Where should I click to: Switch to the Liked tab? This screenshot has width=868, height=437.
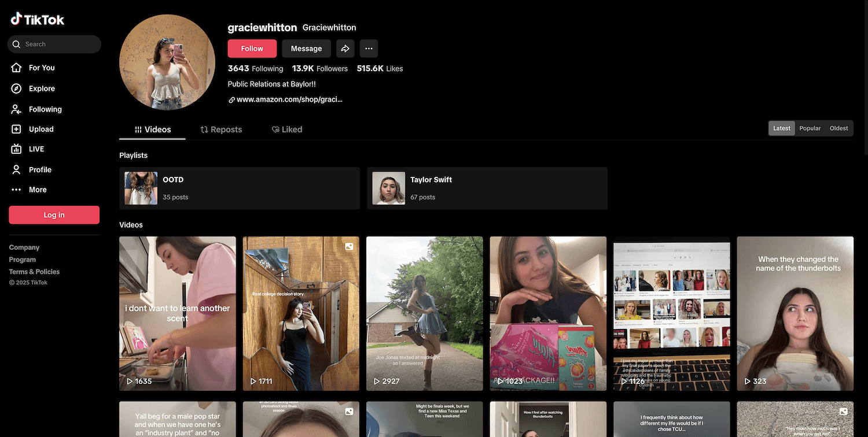point(287,129)
